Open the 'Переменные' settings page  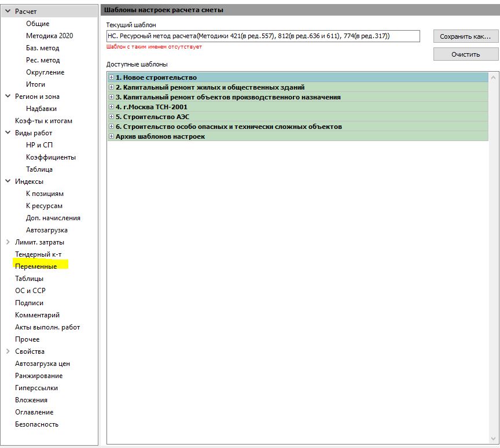click(x=36, y=266)
